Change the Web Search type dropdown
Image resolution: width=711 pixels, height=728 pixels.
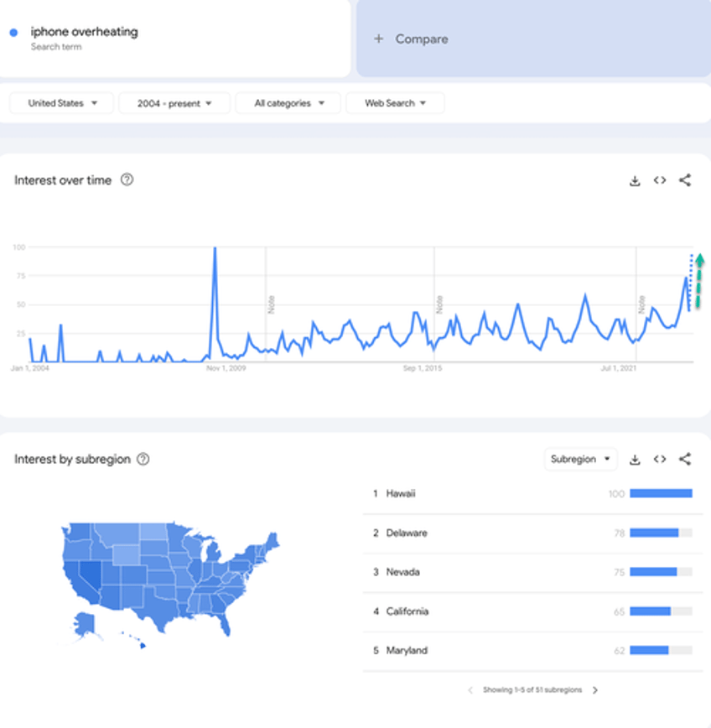pyautogui.click(x=395, y=103)
